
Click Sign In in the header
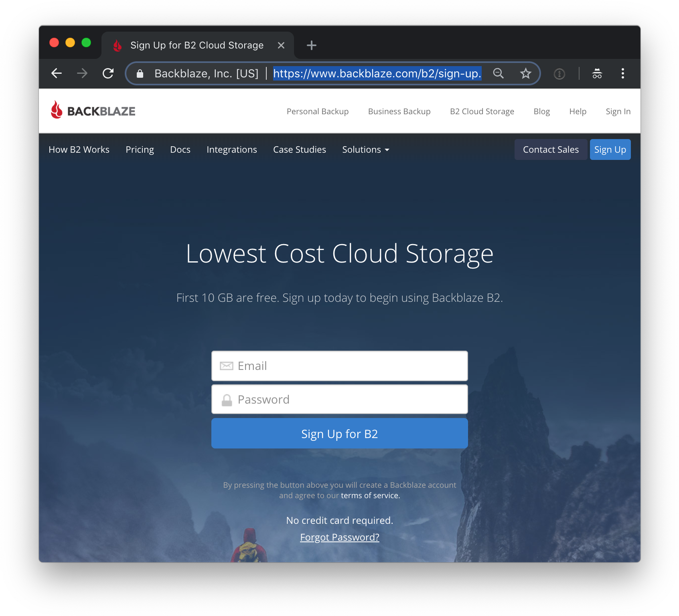(x=618, y=111)
